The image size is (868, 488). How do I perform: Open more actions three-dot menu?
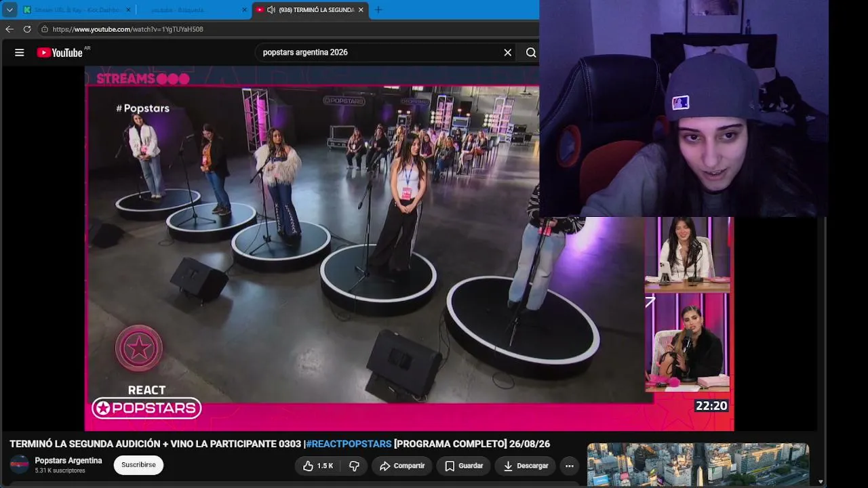pyautogui.click(x=570, y=466)
